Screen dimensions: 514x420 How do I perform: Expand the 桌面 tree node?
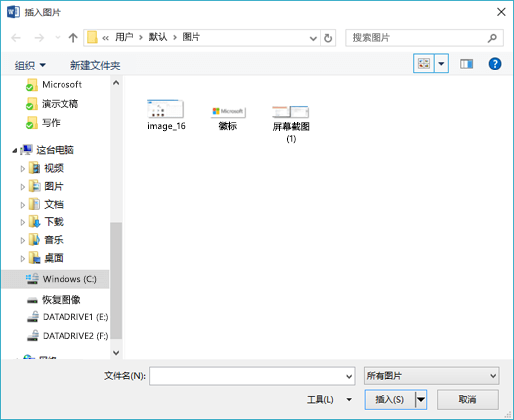[22, 259]
